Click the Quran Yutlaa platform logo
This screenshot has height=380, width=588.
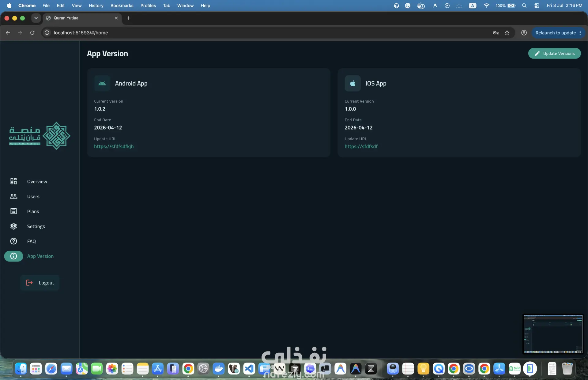coord(40,136)
